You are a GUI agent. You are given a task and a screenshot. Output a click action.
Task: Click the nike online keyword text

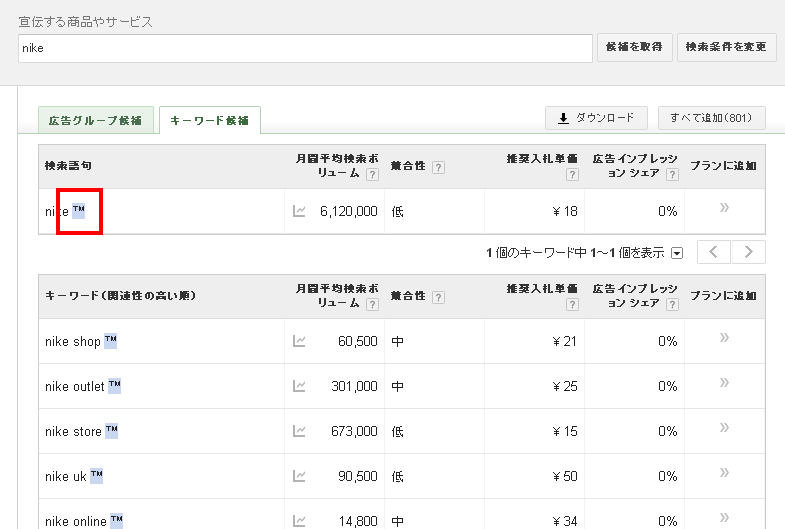(x=76, y=521)
